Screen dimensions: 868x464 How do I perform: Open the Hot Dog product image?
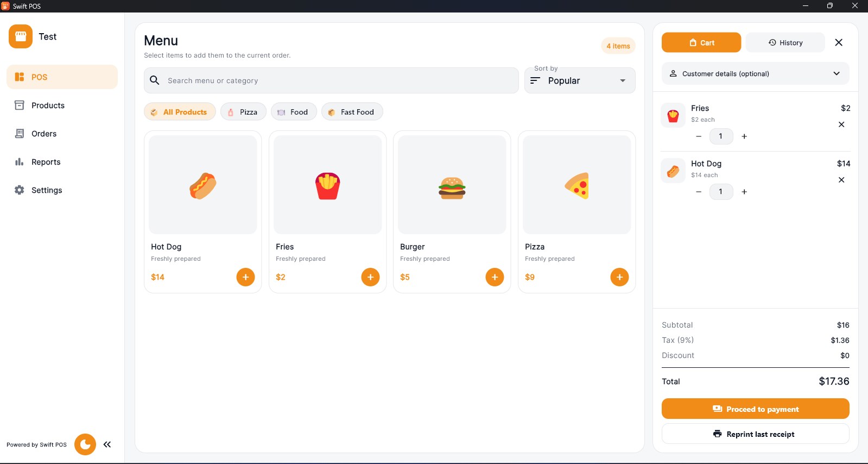[203, 185]
